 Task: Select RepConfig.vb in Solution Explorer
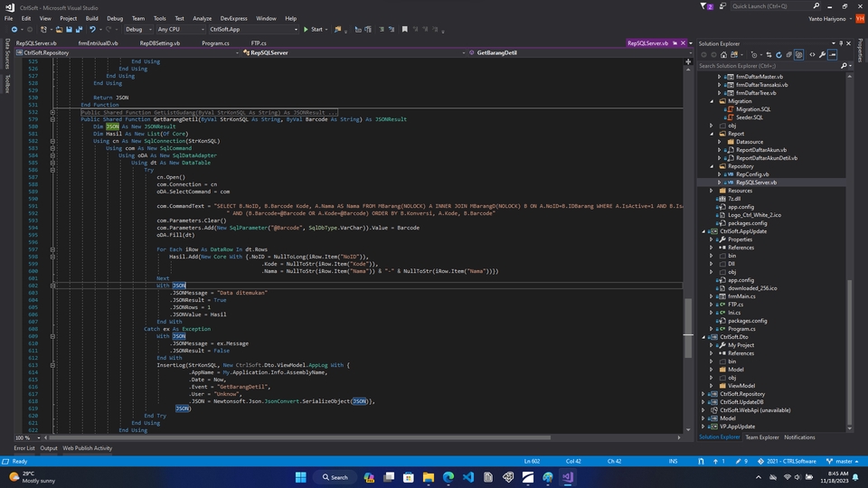[752, 174]
